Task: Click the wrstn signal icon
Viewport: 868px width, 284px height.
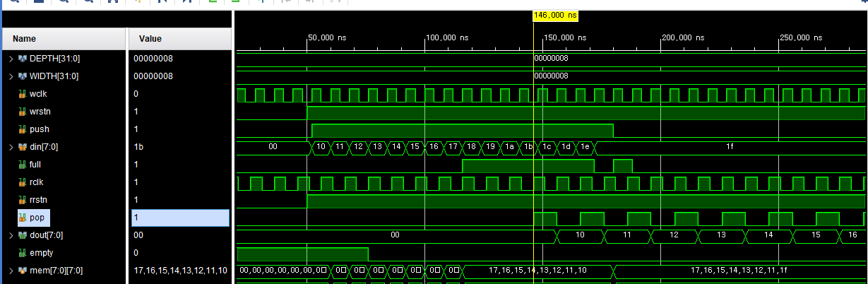Action: coord(23,112)
